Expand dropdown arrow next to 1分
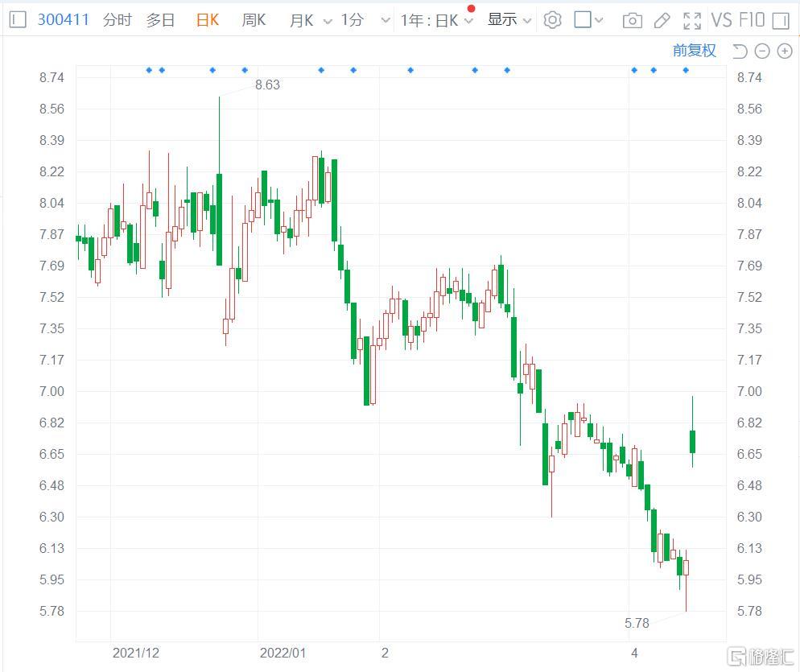This screenshot has width=800, height=672. tap(386, 20)
